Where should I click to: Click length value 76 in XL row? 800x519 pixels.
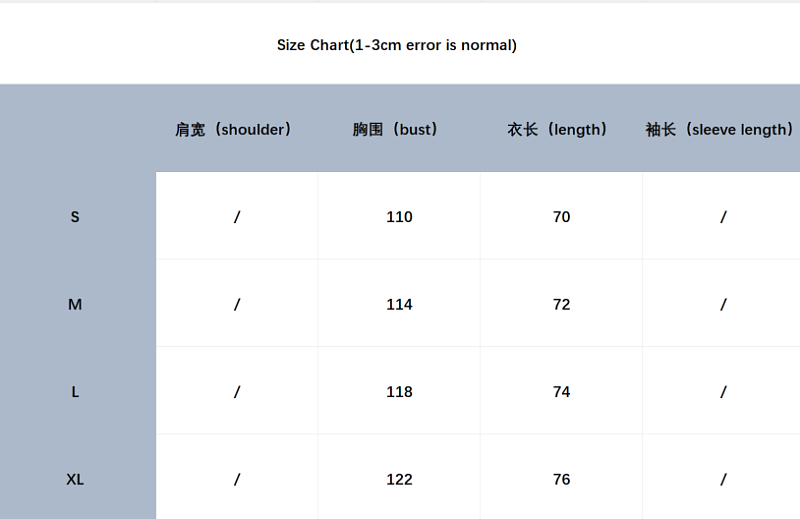[x=561, y=480]
